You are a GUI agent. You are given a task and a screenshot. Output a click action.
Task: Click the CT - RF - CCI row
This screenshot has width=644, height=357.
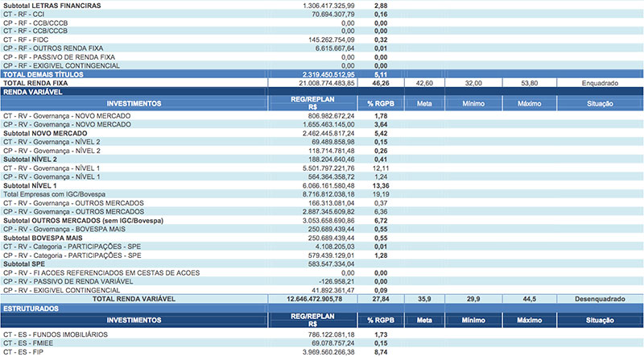click(x=24, y=15)
